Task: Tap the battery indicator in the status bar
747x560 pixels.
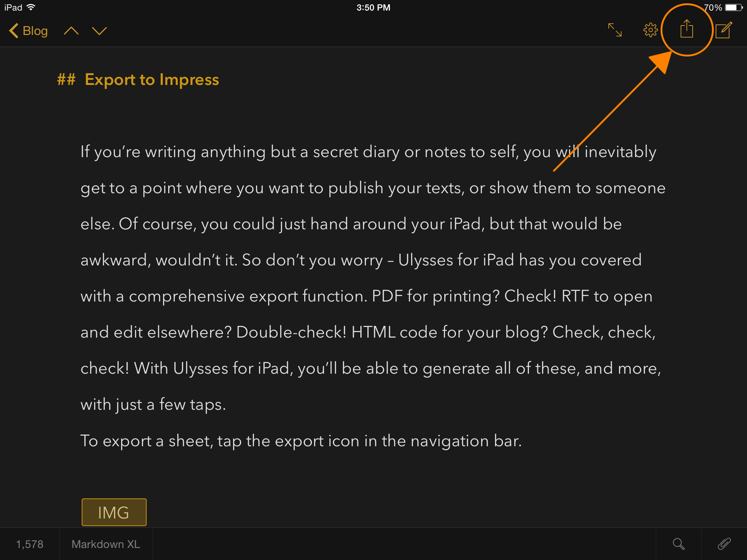Action: (733, 7)
